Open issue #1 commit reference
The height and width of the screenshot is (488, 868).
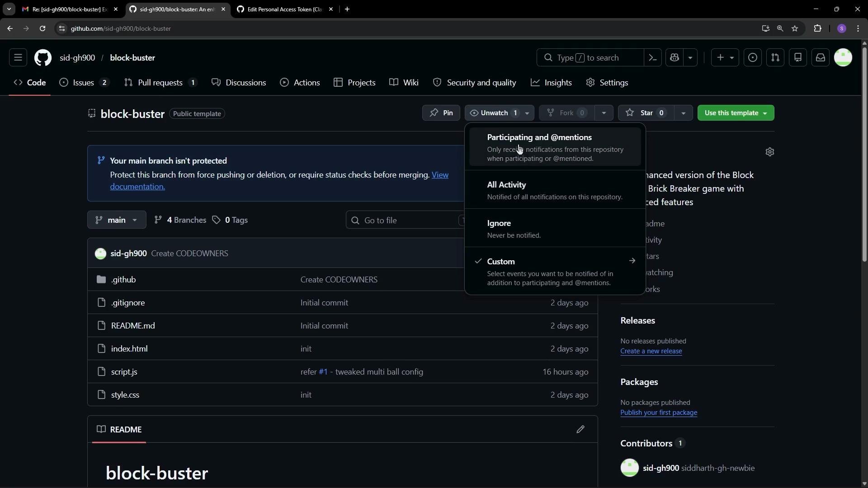tap(323, 372)
